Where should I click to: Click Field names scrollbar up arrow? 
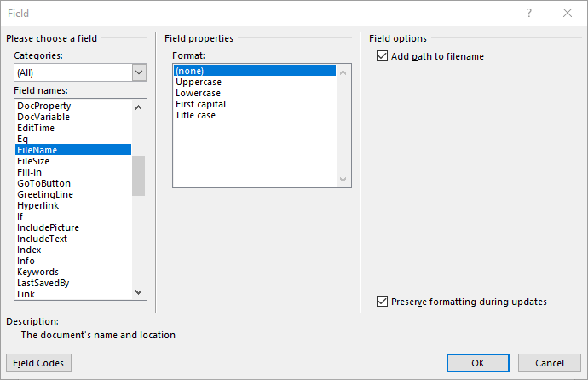tap(138, 107)
